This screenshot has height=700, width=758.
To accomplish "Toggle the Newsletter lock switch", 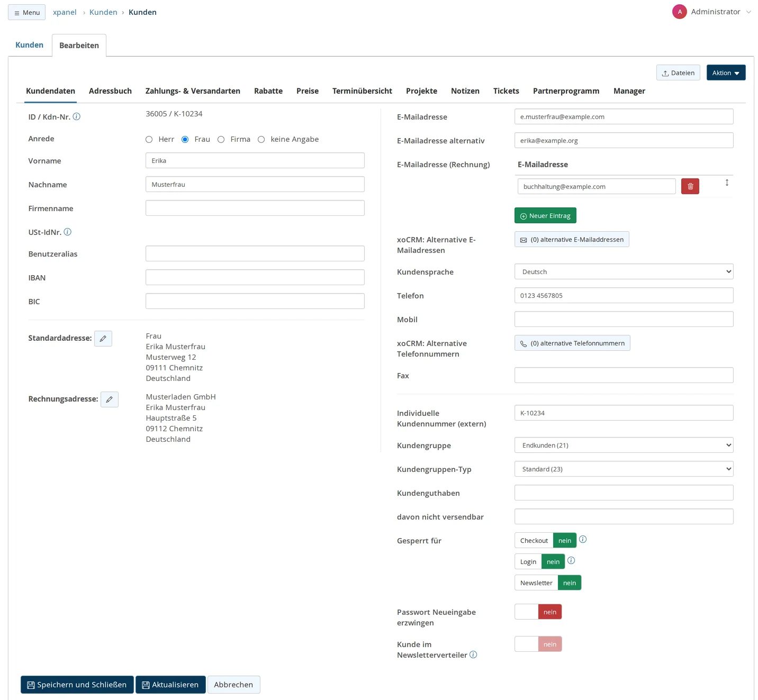I will pos(548,583).
